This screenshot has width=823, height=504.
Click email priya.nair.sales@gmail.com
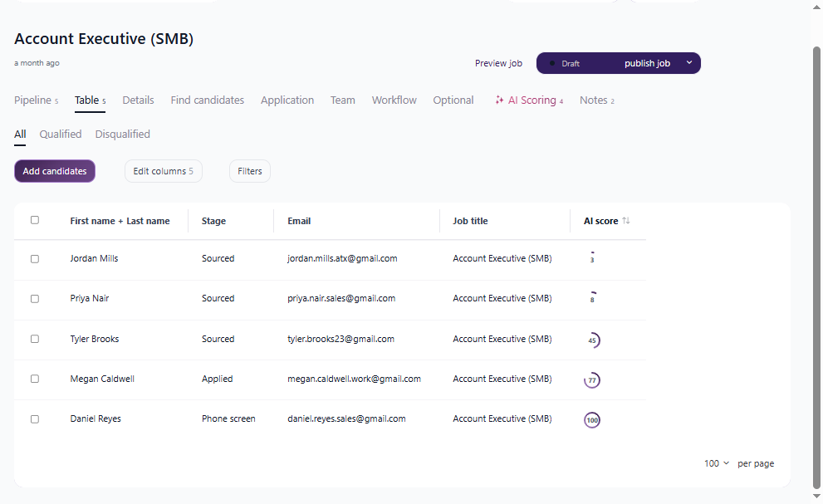[x=341, y=298]
